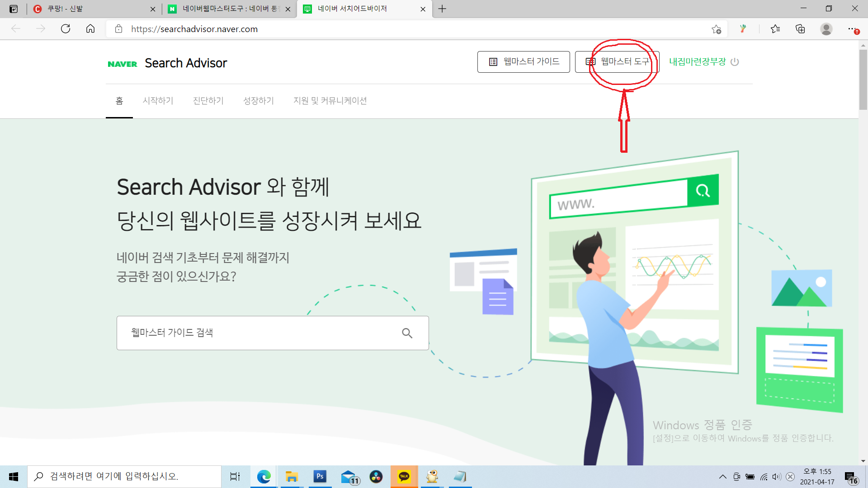The width and height of the screenshot is (868, 488).
Task: Click the browser forward arrow
Action: click(x=41, y=29)
